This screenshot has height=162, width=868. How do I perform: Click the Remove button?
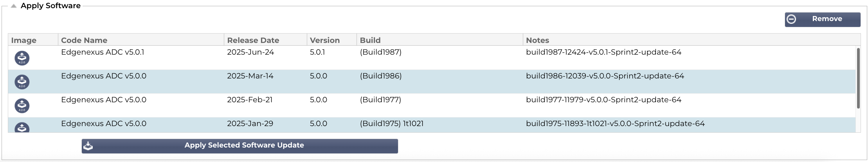(822, 20)
